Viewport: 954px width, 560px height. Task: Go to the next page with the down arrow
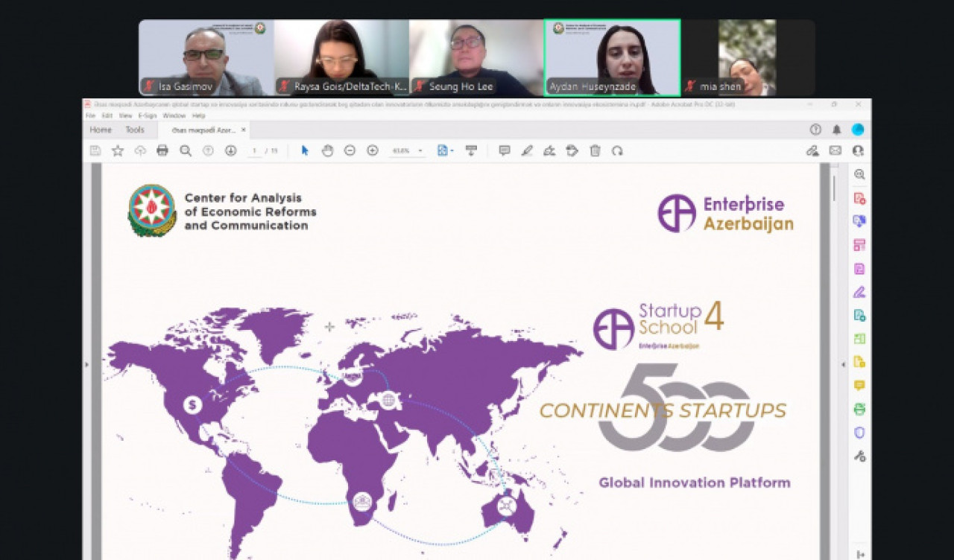[x=230, y=150]
